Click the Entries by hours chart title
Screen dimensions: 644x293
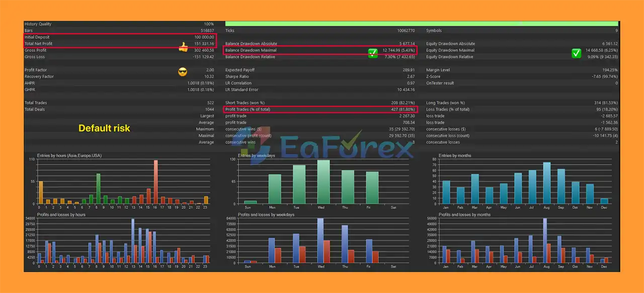point(69,156)
